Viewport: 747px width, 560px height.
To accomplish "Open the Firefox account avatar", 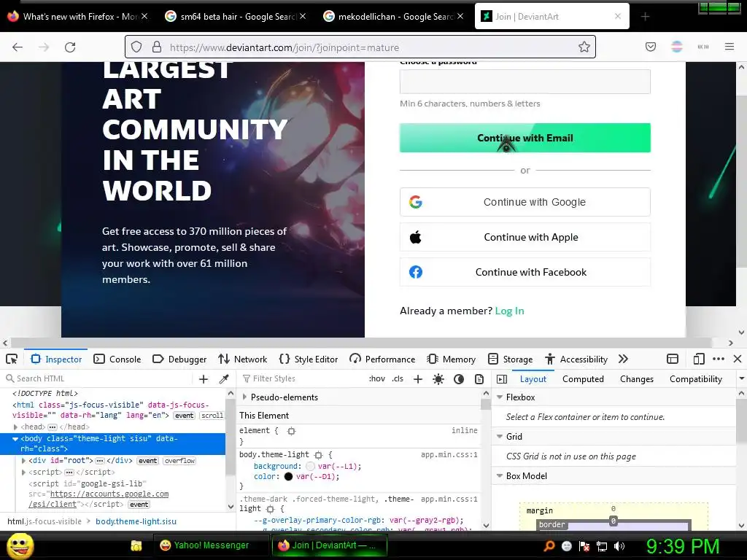I will (676, 47).
